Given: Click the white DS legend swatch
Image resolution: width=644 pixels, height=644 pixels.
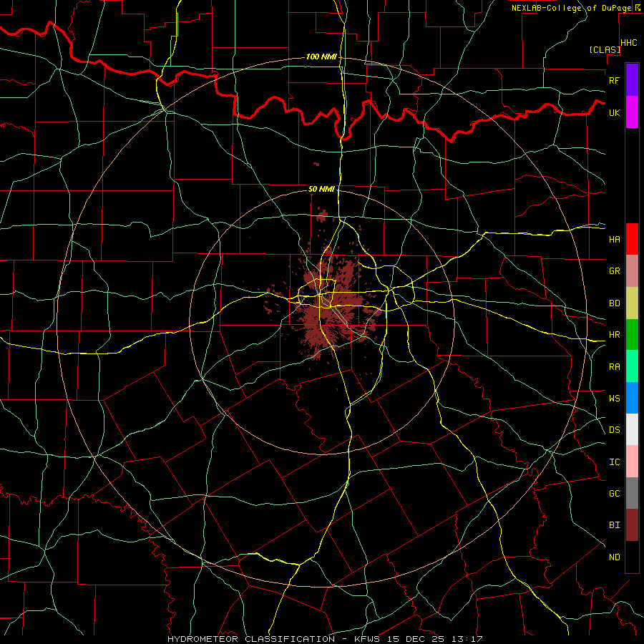Looking at the screenshot, I should [x=632, y=429].
